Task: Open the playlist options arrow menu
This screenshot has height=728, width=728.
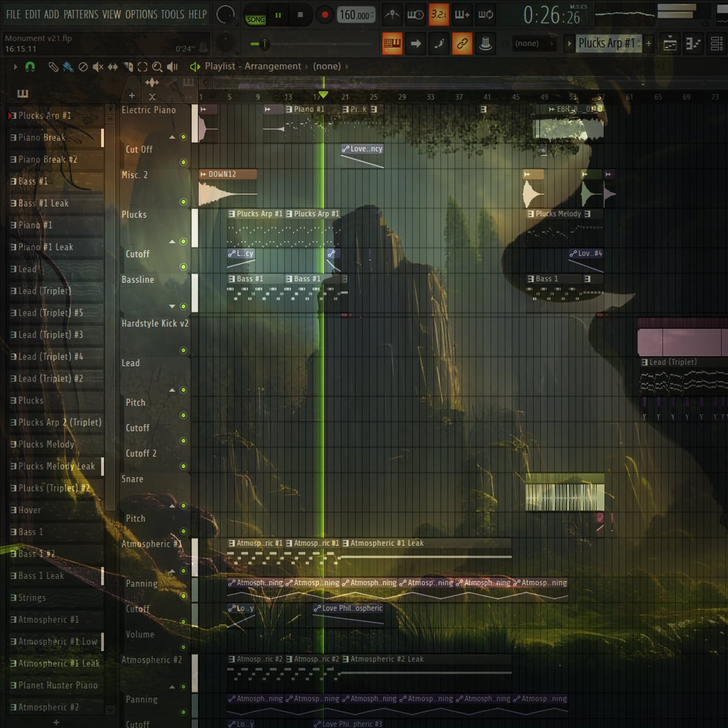Action: tap(15, 67)
